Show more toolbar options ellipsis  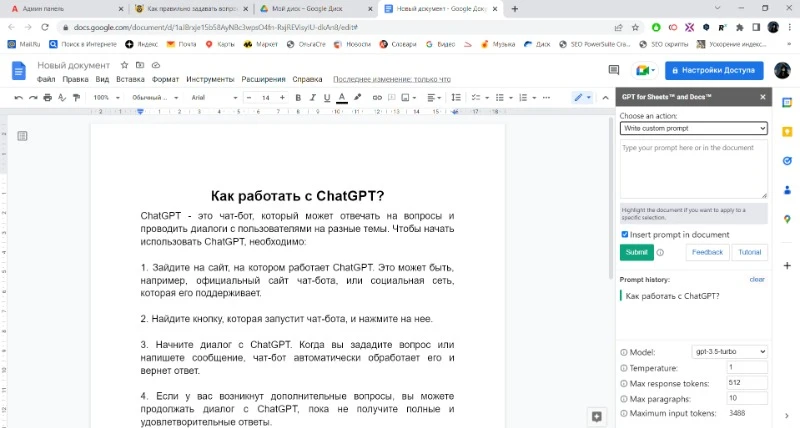(546, 97)
